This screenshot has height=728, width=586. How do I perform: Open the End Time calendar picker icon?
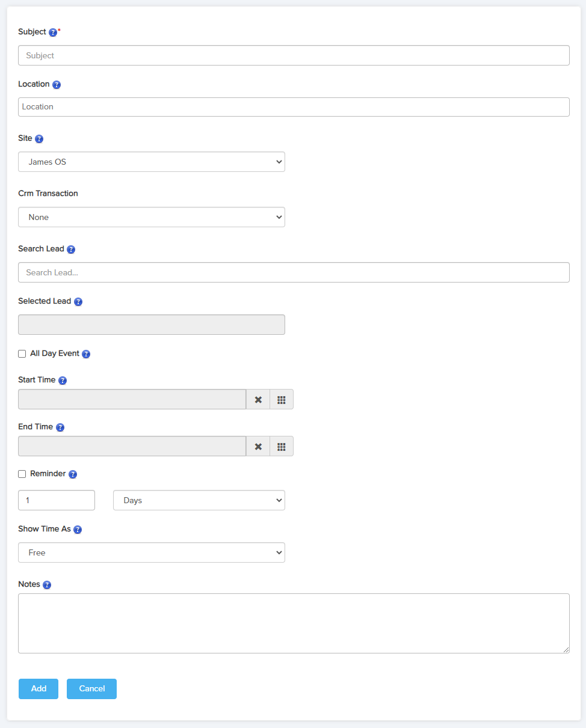click(281, 447)
